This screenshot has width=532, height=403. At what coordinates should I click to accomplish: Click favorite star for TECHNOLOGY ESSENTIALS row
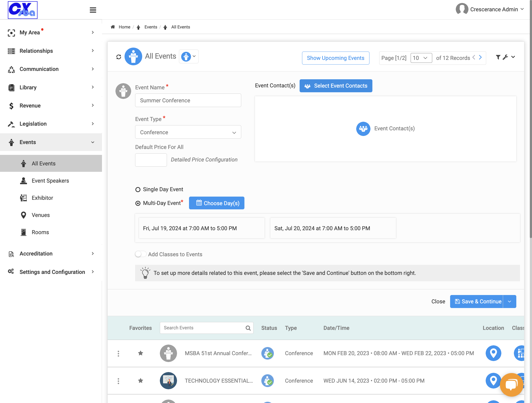(x=140, y=381)
